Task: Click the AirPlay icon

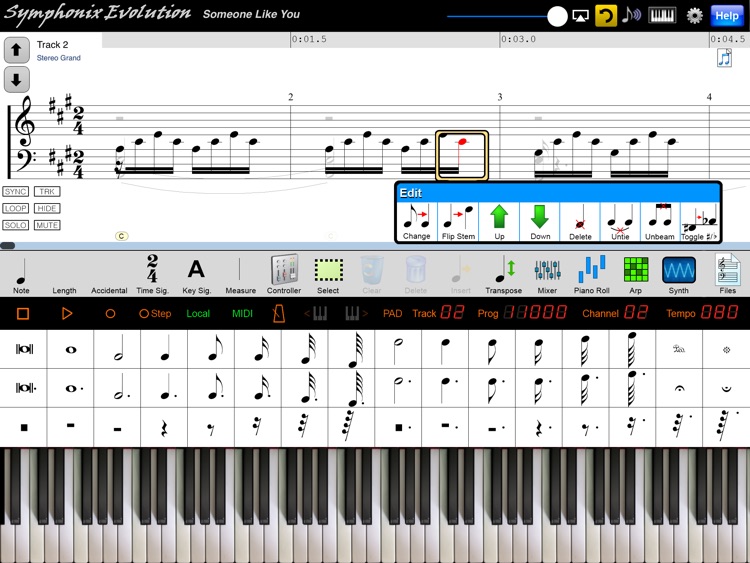Action: (580, 16)
